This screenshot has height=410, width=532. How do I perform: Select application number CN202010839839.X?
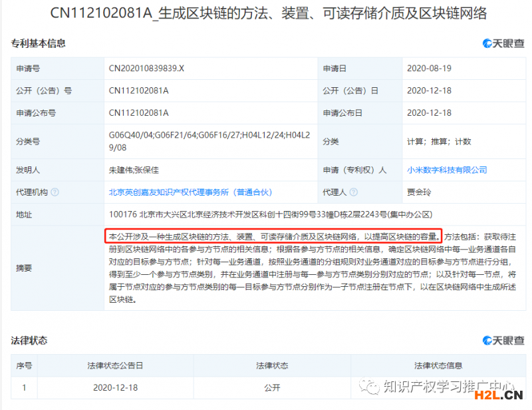click(146, 69)
